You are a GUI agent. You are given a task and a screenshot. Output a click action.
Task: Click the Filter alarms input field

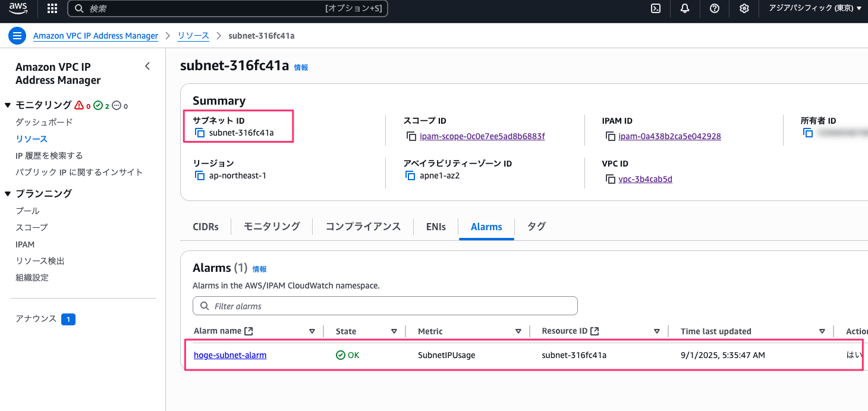click(385, 306)
